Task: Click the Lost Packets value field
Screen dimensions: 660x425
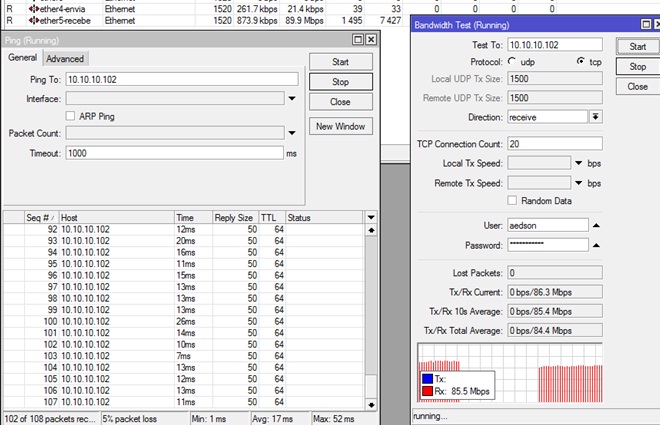Action: 555,273
